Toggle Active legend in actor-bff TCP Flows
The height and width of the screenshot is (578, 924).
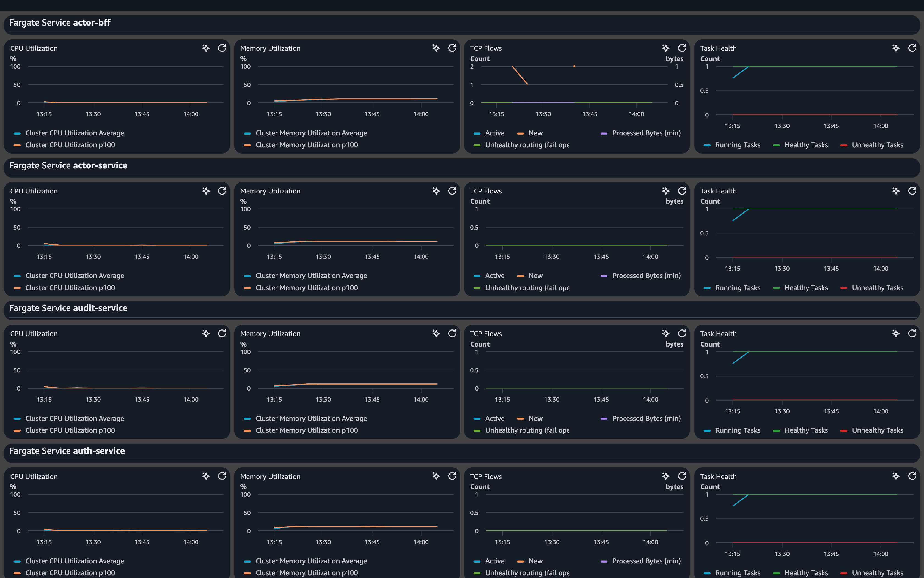[x=489, y=133]
